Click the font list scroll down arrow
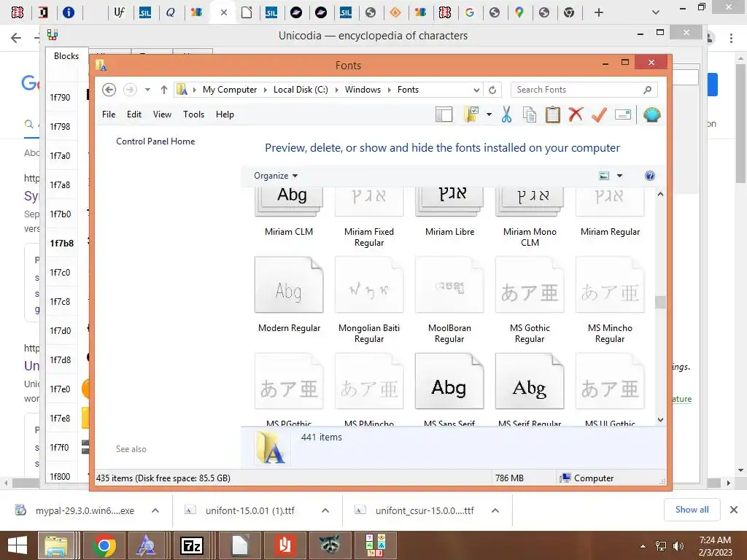747x560 pixels. pos(660,419)
